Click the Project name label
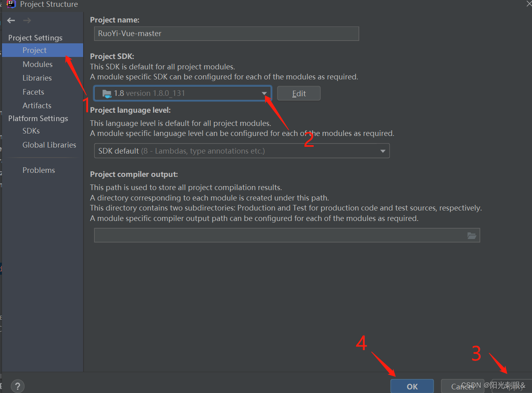This screenshot has height=393, width=532. click(x=115, y=20)
